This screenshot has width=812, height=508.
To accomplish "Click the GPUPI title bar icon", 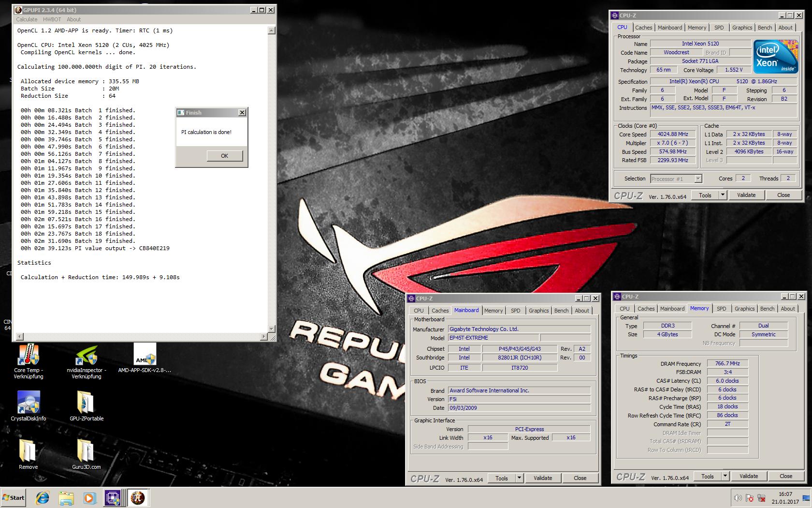I will (x=18, y=10).
